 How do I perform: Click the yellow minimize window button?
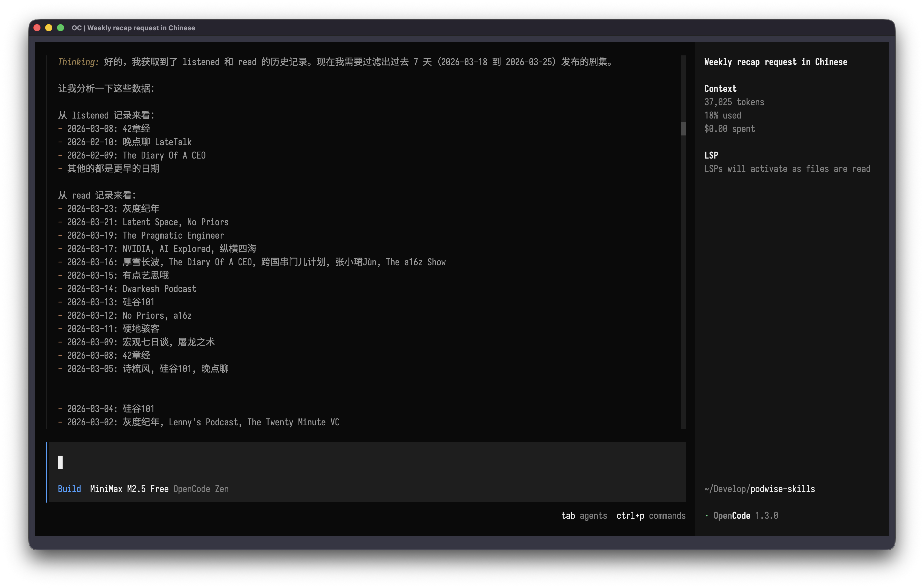(x=49, y=28)
